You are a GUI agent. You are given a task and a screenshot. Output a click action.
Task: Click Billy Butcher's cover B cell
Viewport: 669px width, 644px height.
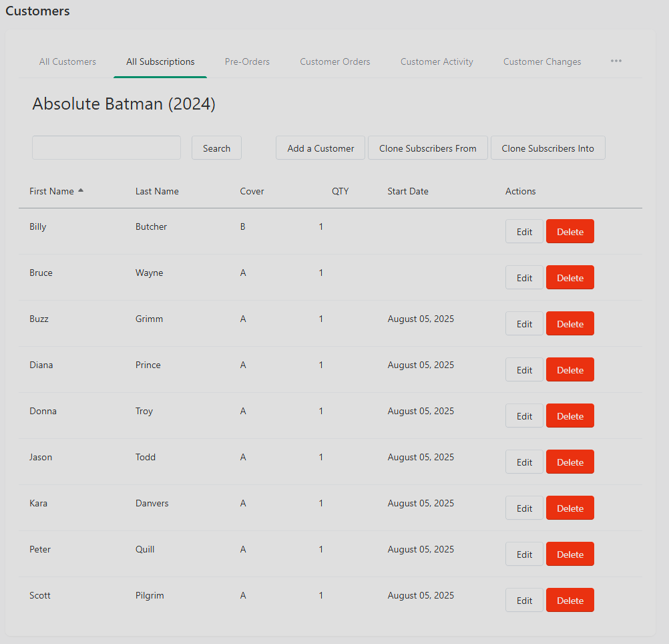coord(242,226)
